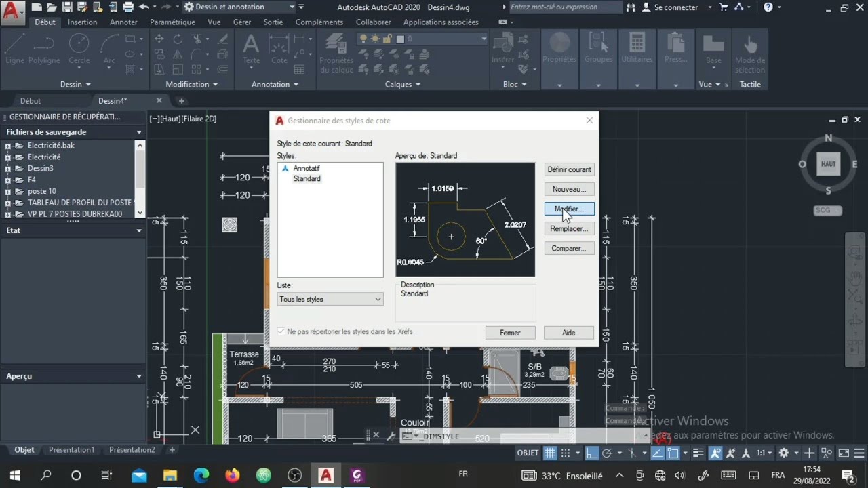
Task: Click the table icon in Annotation panel
Action: (299, 69)
